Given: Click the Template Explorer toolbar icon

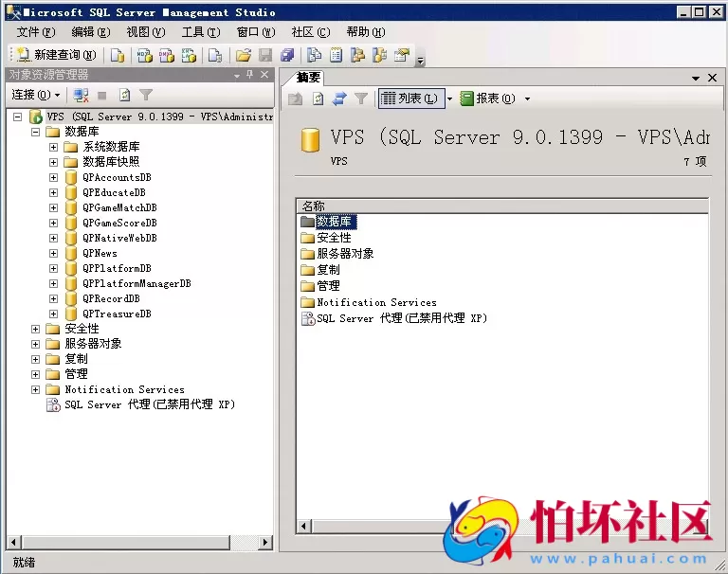Looking at the screenshot, I should [380, 55].
